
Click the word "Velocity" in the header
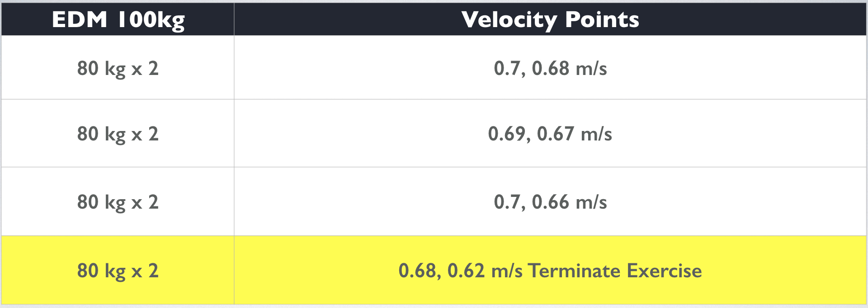tap(509, 20)
